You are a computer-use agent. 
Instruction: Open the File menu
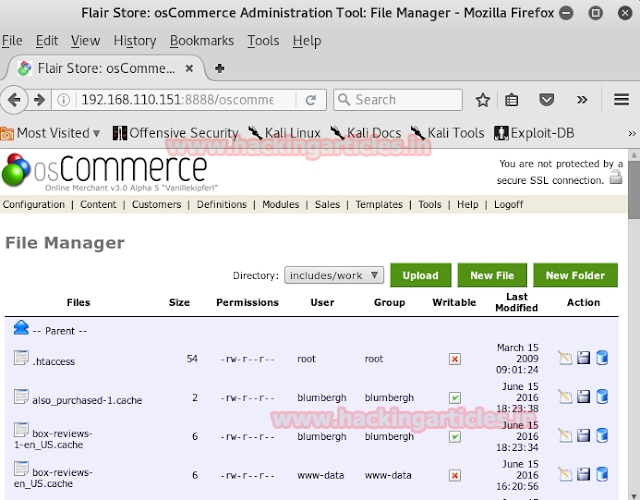click(x=12, y=41)
